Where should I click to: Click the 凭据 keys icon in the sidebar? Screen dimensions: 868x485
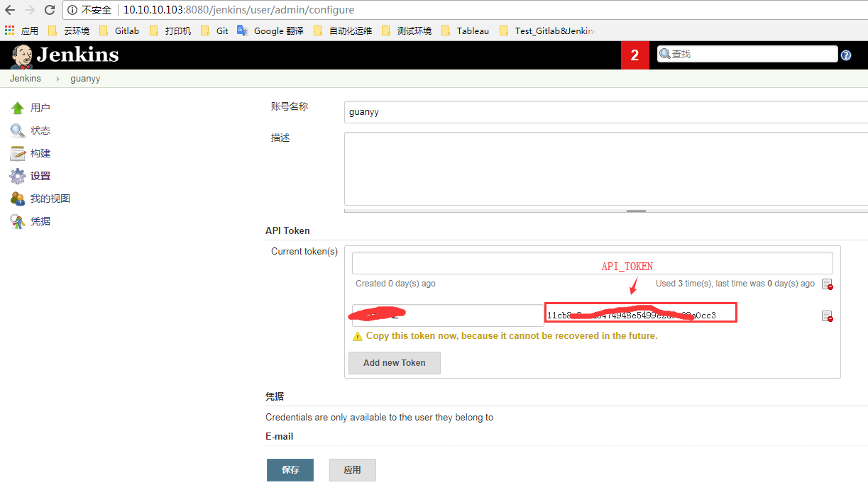coord(18,221)
